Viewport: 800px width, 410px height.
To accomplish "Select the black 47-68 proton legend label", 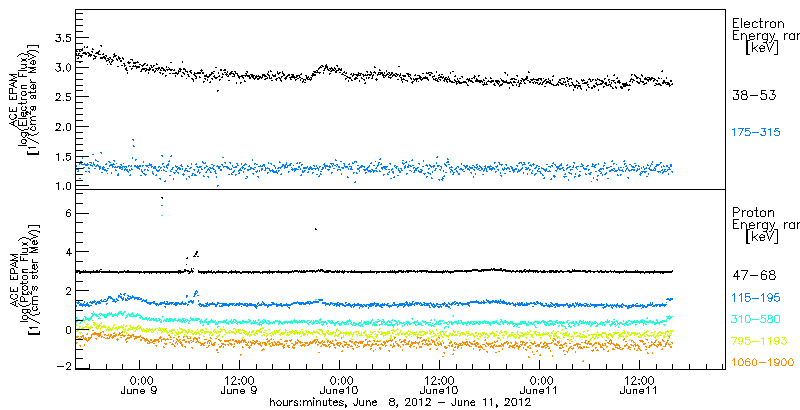I will pos(754,276).
